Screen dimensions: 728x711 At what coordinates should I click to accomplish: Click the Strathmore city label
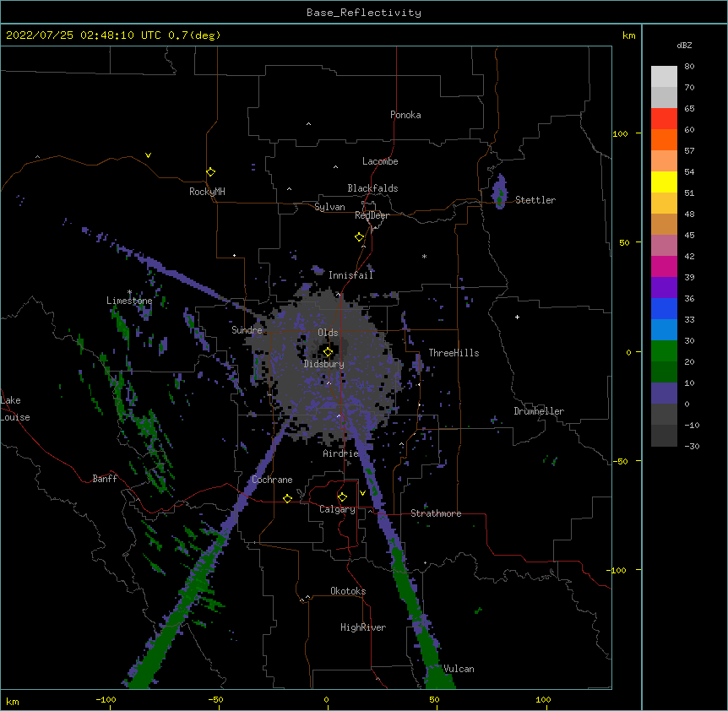(436, 513)
